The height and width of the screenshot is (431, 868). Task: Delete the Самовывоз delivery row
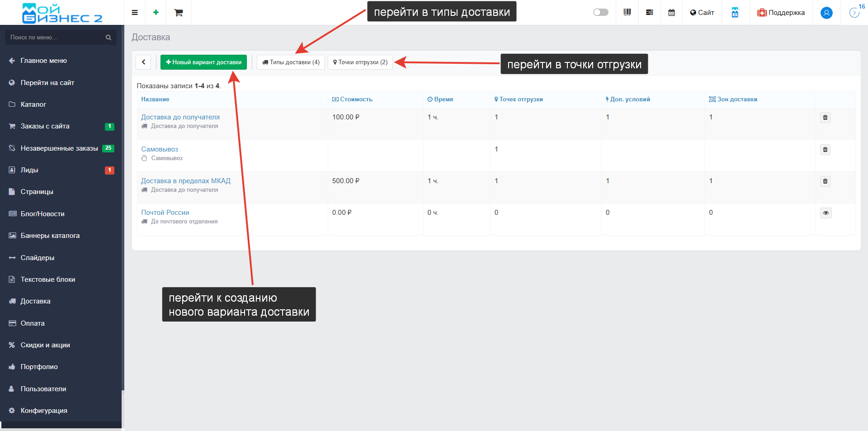[x=825, y=150]
